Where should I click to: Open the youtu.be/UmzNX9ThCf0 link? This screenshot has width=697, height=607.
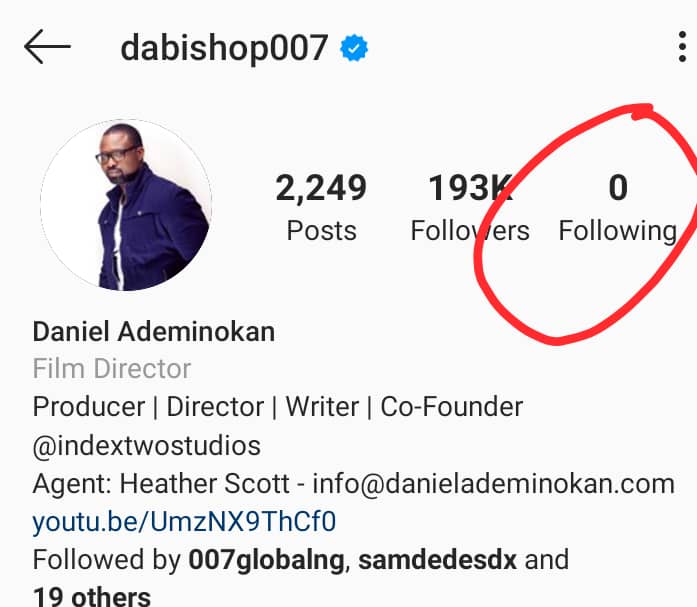pos(184,522)
